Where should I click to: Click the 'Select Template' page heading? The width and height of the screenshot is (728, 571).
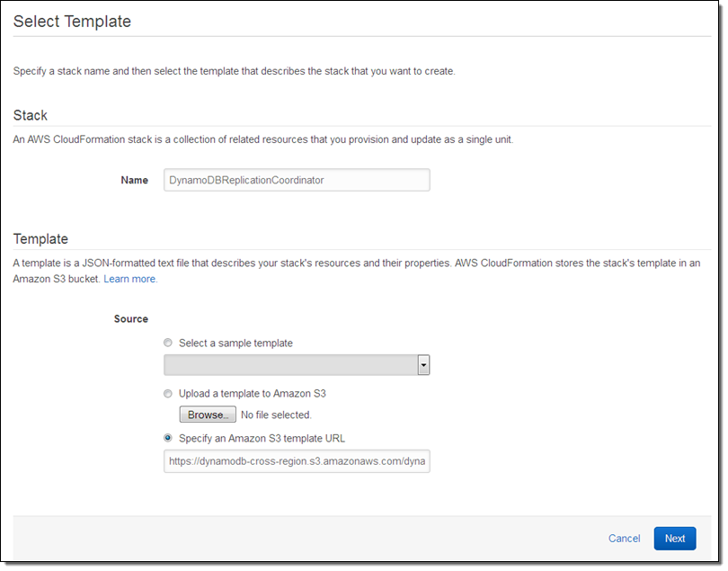click(72, 22)
